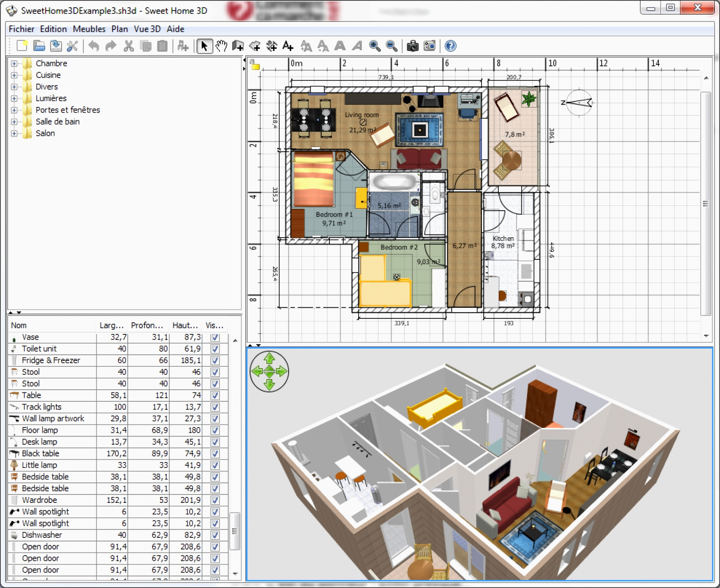
Task: Decrease text size toolbar icon
Action: tap(323, 46)
